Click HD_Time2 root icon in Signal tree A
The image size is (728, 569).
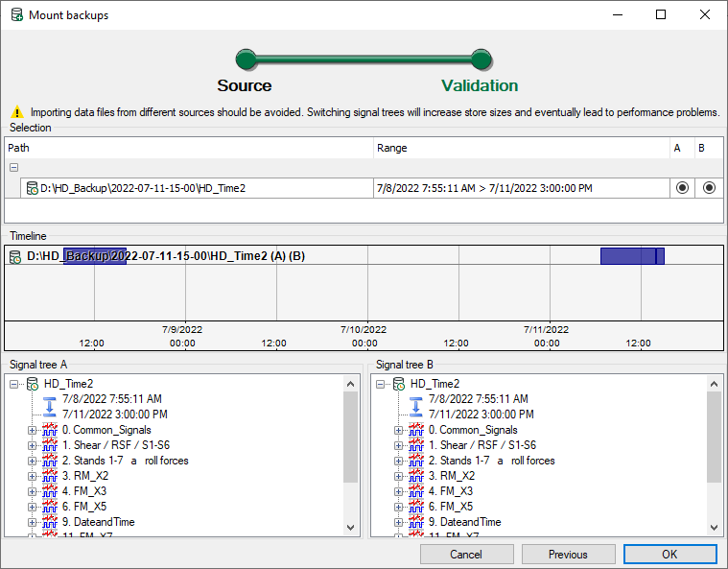point(33,384)
